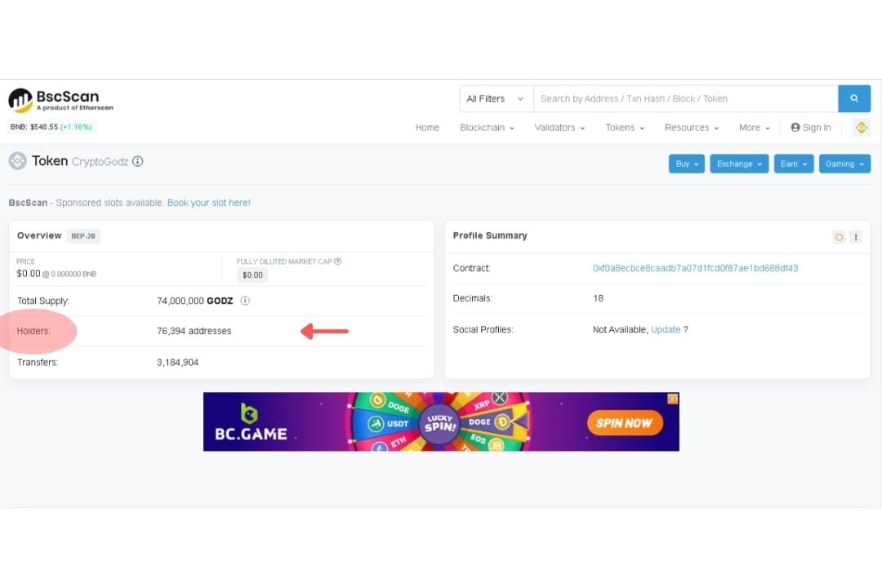Expand the More menu
This screenshot has width=882, height=588.
click(x=755, y=127)
